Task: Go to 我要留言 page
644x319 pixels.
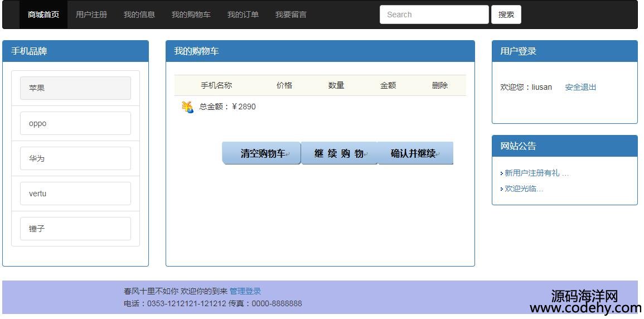Action: pyautogui.click(x=291, y=14)
